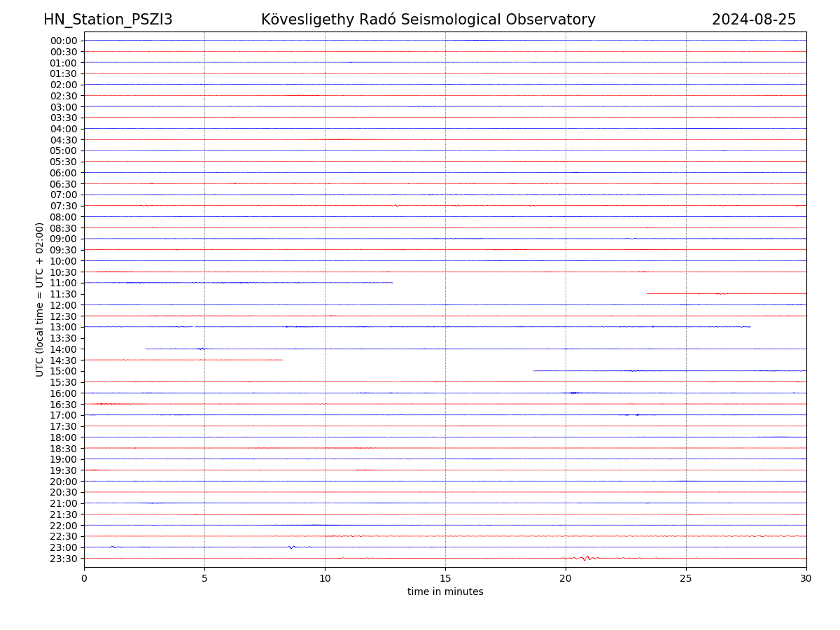The height and width of the screenshot is (630, 840).
Task: Click the blue spike on the 23:00 trace near minute 8.5
Action: [x=292, y=547]
